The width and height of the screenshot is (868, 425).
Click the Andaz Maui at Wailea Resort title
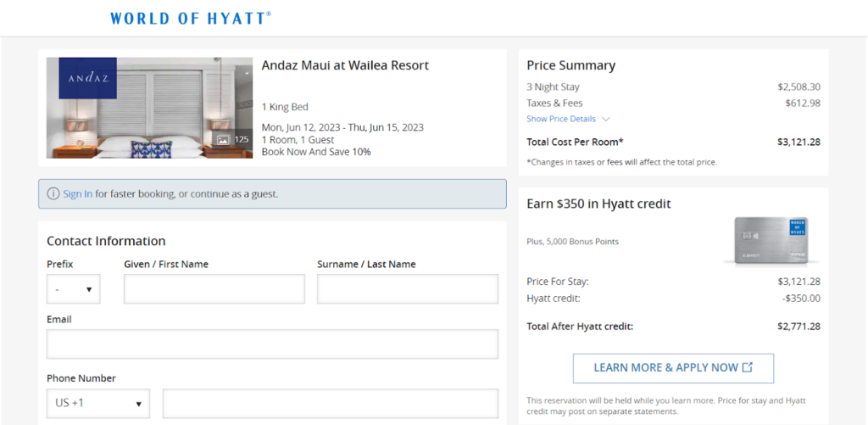pos(345,65)
